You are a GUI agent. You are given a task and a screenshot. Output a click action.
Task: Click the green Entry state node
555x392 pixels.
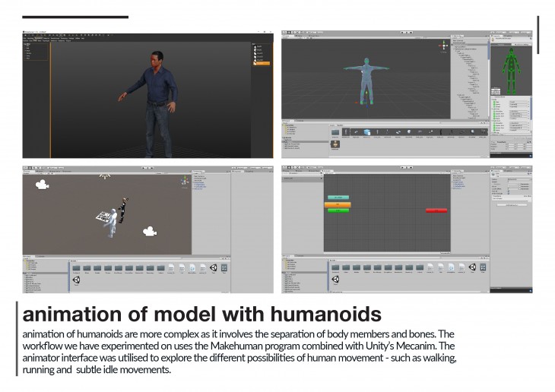(338, 210)
